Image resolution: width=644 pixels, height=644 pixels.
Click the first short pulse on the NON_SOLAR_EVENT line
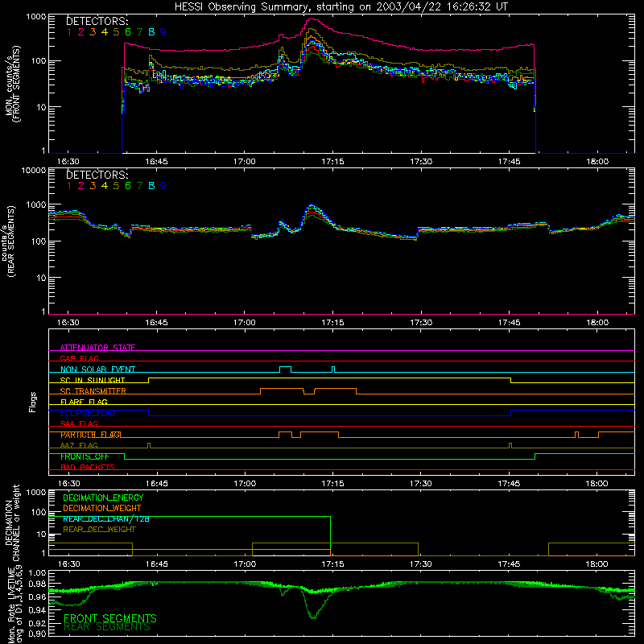click(x=286, y=369)
